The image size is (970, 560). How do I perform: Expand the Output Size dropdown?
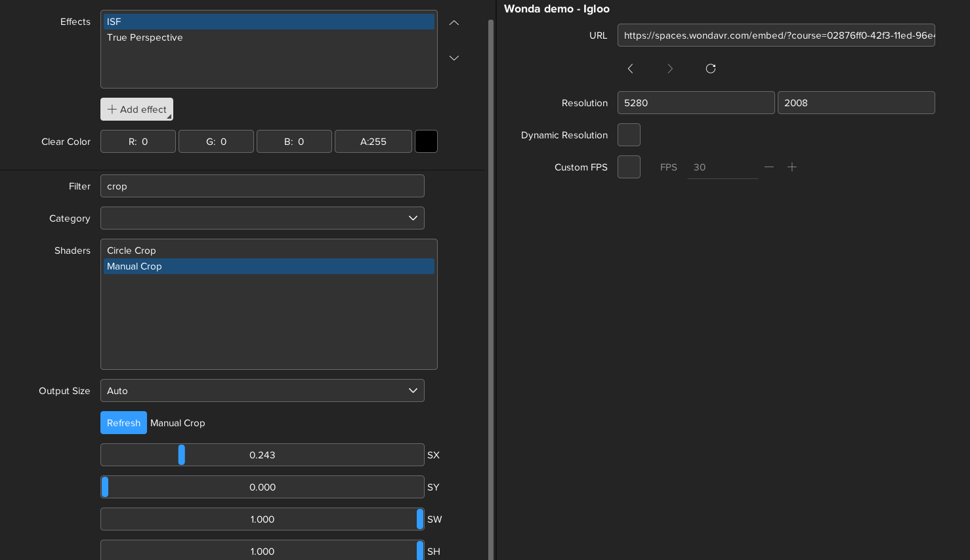tap(262, 391)
